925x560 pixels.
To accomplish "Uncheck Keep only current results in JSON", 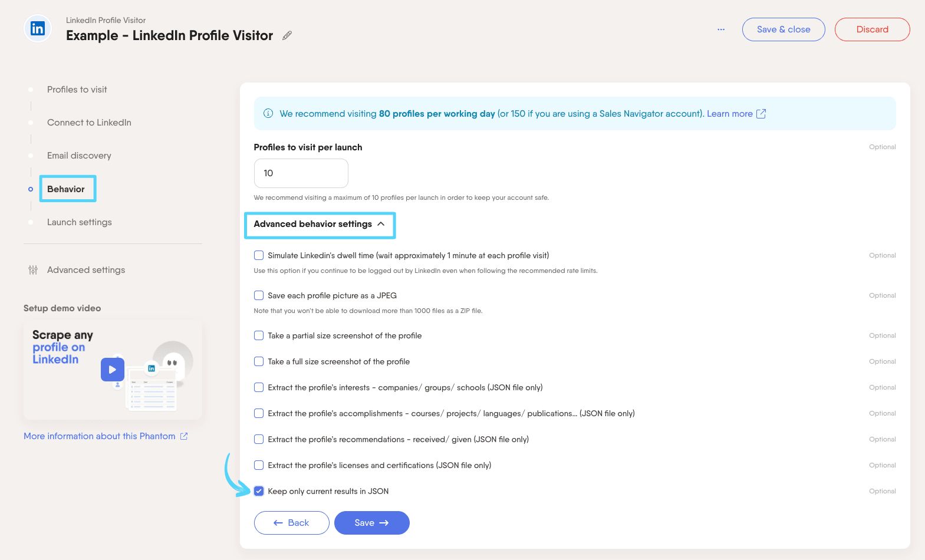I will pos(259,491).
